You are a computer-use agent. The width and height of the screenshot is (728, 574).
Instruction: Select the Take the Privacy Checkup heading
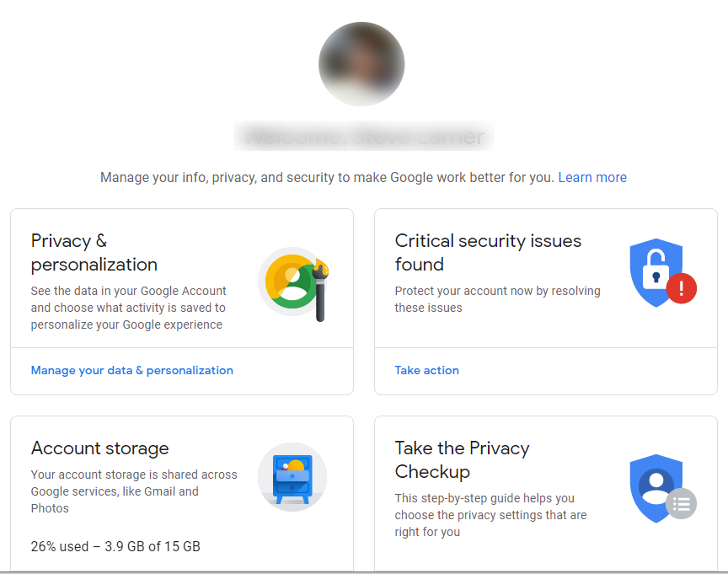[x=462, y=459]
